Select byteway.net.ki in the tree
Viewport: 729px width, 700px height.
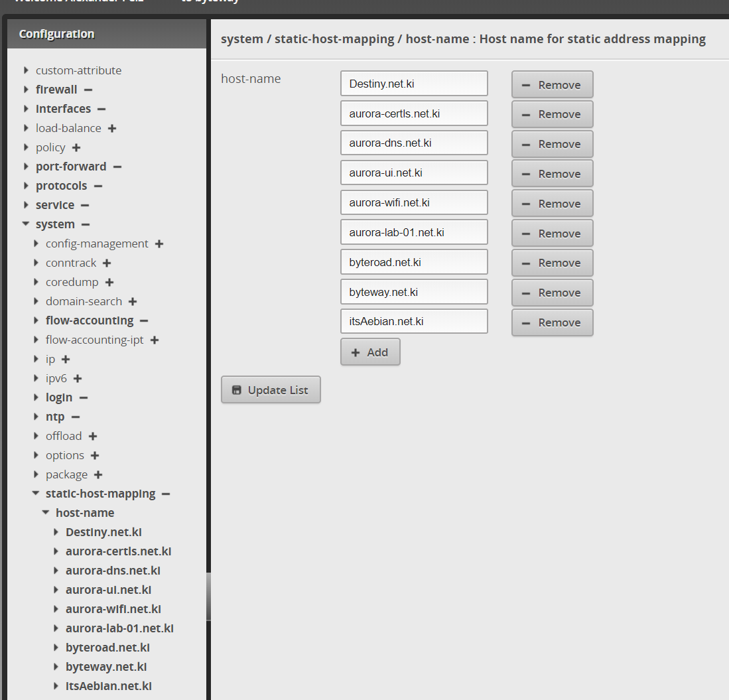106,667
